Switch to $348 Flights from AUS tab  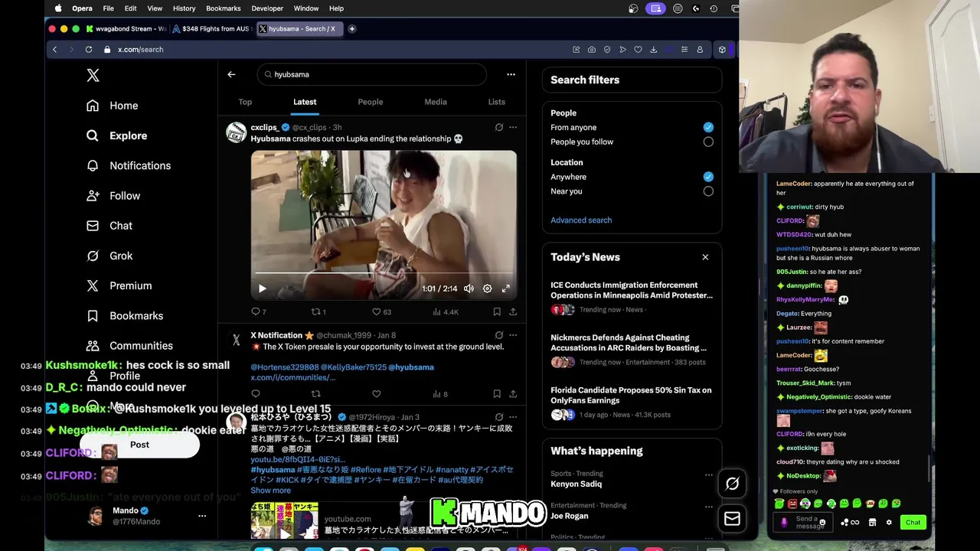click(211, 29)
